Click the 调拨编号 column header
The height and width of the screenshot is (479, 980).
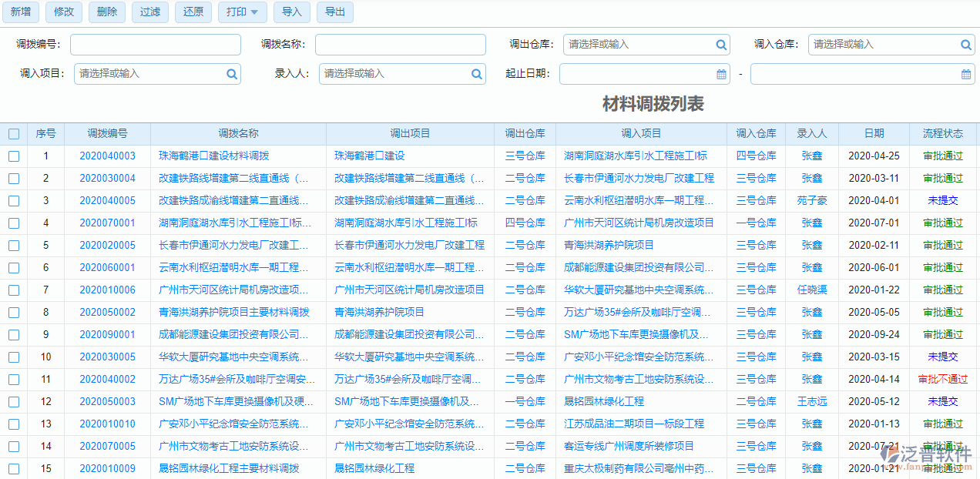point(107,134)
